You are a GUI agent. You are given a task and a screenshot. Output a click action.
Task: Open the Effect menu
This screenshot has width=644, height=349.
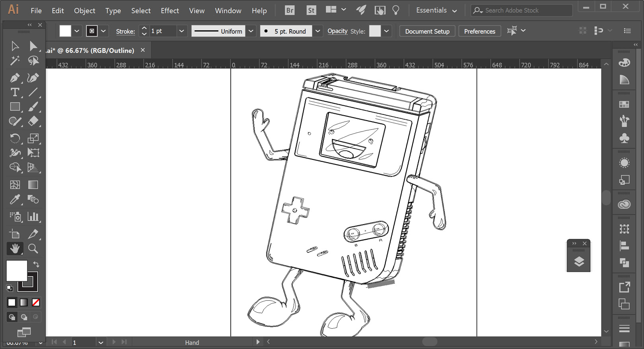click(x=170, y=11)
